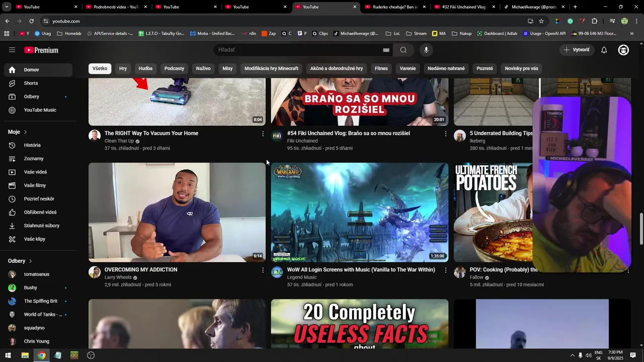The height and width of the screenshot is (362, 644).
Task: Open Stiahnuté súbory downloads
Action: click(x=38, y=226)
